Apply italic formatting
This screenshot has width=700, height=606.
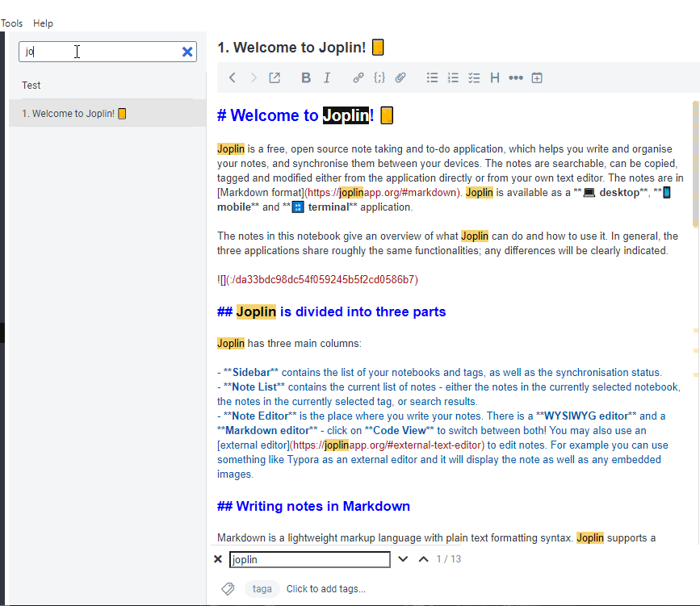pos(327,77)
